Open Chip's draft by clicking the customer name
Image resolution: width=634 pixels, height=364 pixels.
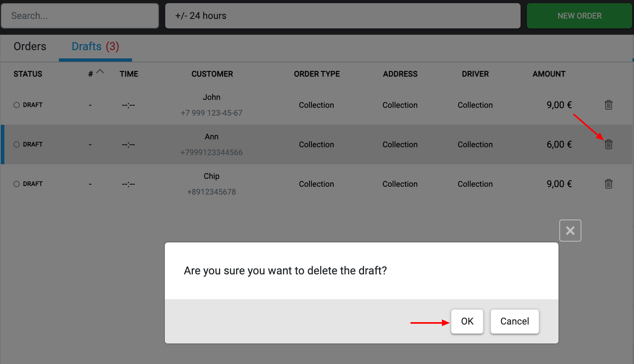(211, 176)
